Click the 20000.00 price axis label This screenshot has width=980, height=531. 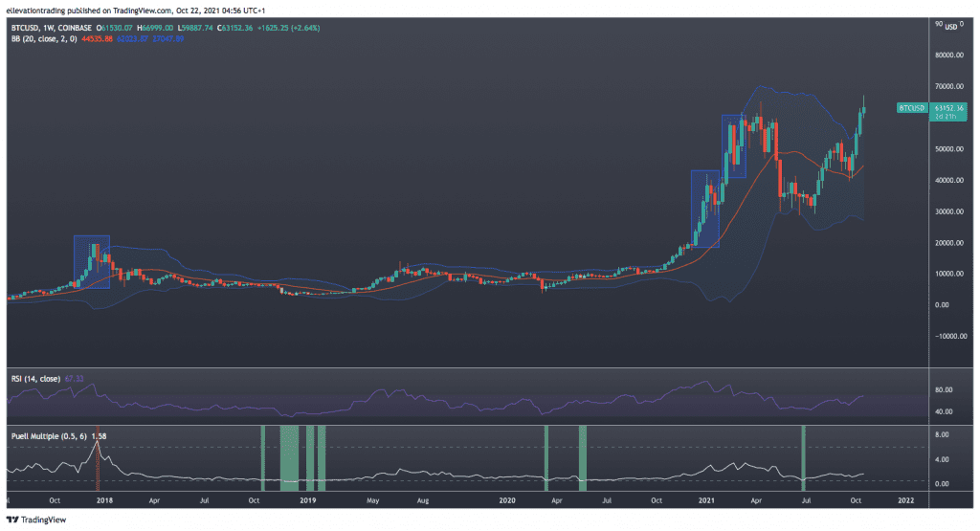click(949, 243)
